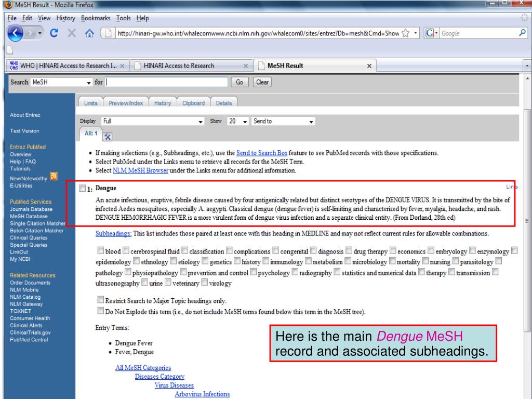
Task: Follow the Send to Search Box link
Action: (262, 153)
